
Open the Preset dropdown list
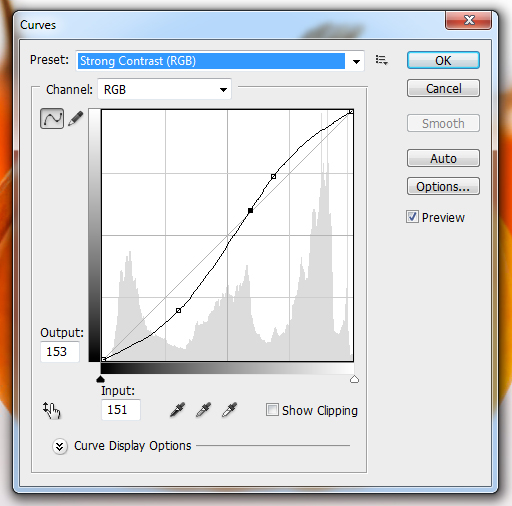220,61
